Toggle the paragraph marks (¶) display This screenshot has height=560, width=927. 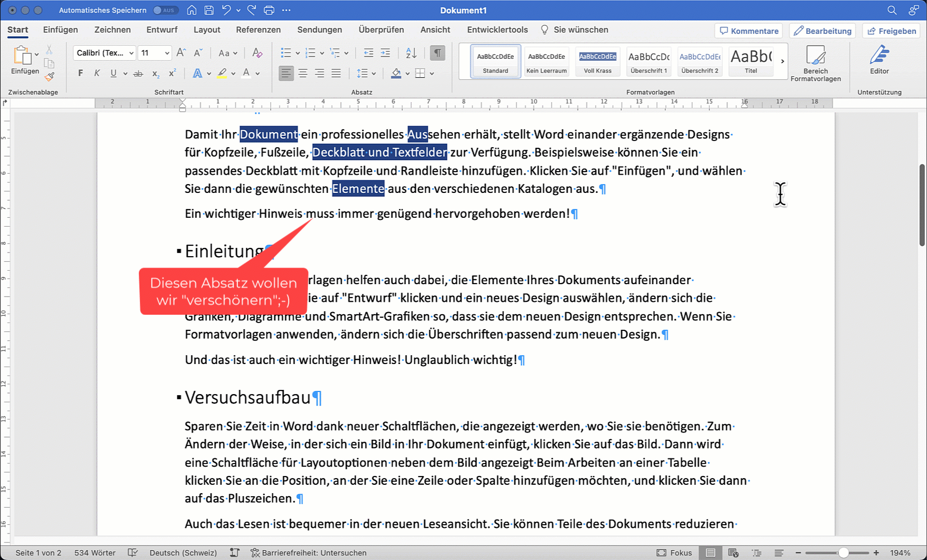(438, 53)
